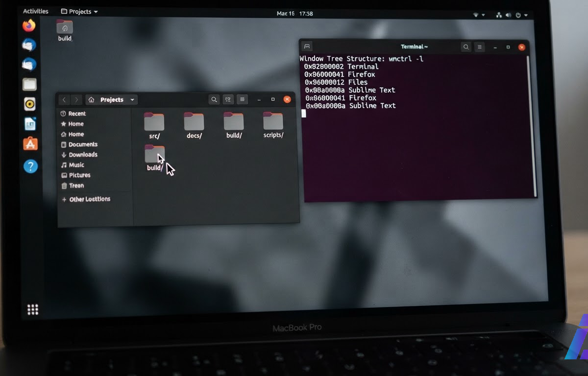Viewport: 588px width, 376px height.
Task: Open Other Locttions in the Files sidebar
Action: (86, 199)
